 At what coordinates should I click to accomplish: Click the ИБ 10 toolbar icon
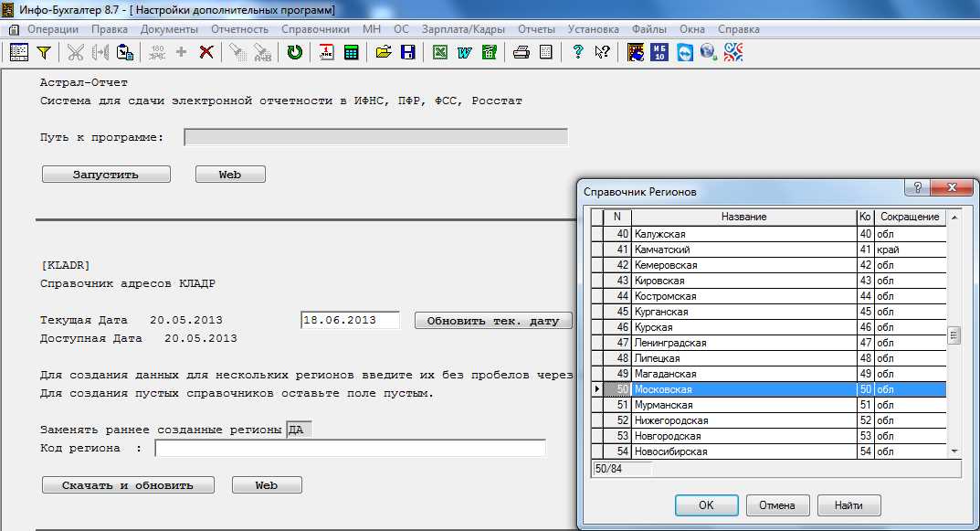659,52
